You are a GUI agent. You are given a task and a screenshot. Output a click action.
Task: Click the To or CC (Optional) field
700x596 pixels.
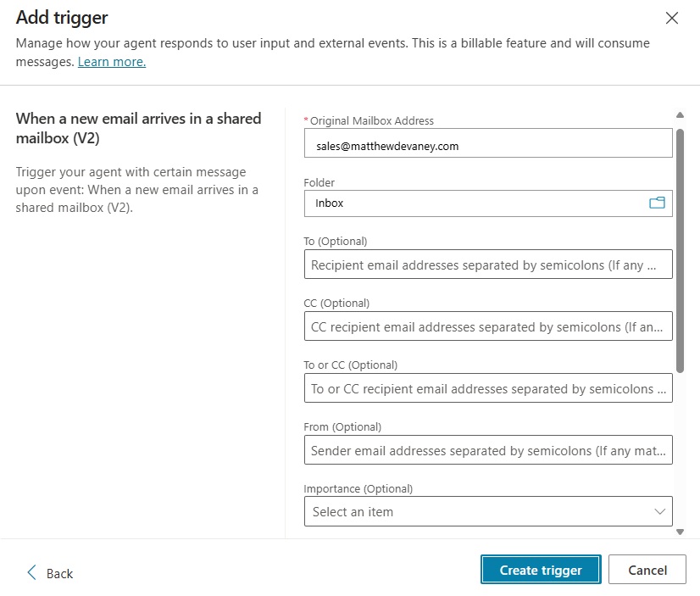point(487,388)
